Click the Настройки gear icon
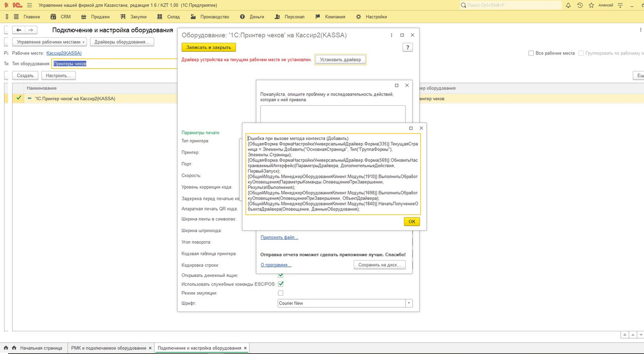The width and height of the screenshot is (644, 354). click(359, 17)
